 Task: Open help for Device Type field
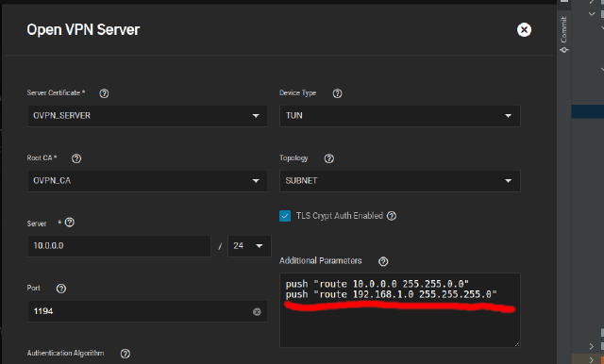tap(337, 93)
